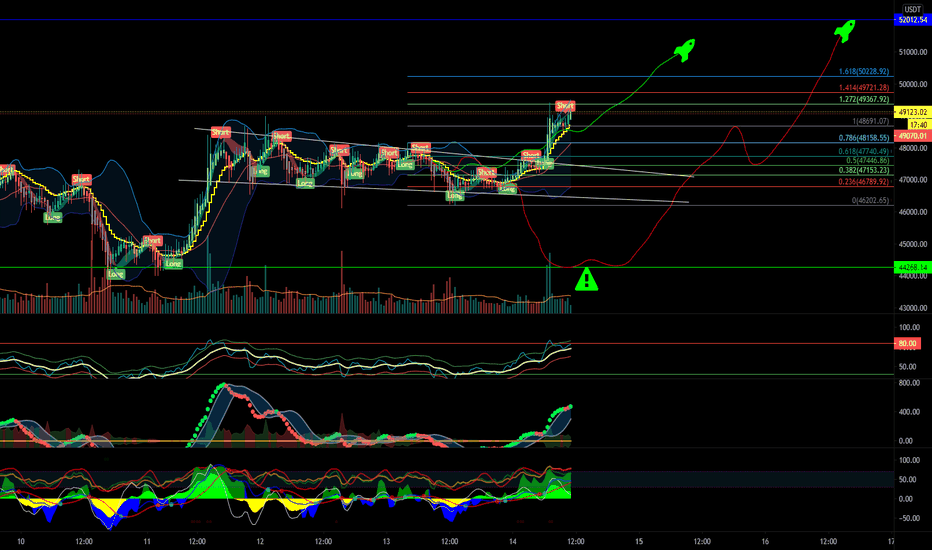Click the day 10 label on time axis
The height and width of the screenshot is (550, 932).
point(21,541)
